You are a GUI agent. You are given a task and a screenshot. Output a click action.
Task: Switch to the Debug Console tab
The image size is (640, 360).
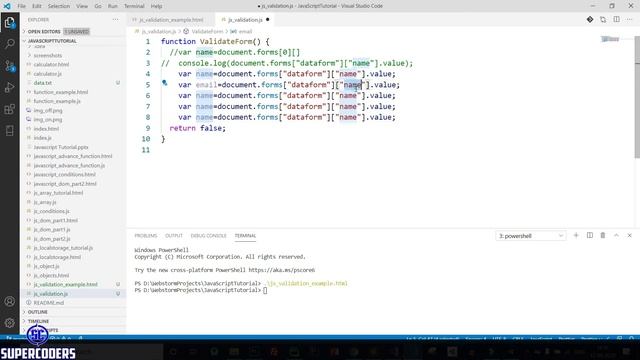pos(209,236)
